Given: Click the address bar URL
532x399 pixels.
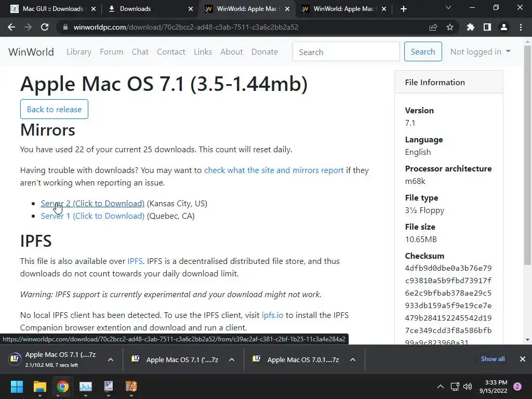Looking at the screenshot, I should 186,27.
